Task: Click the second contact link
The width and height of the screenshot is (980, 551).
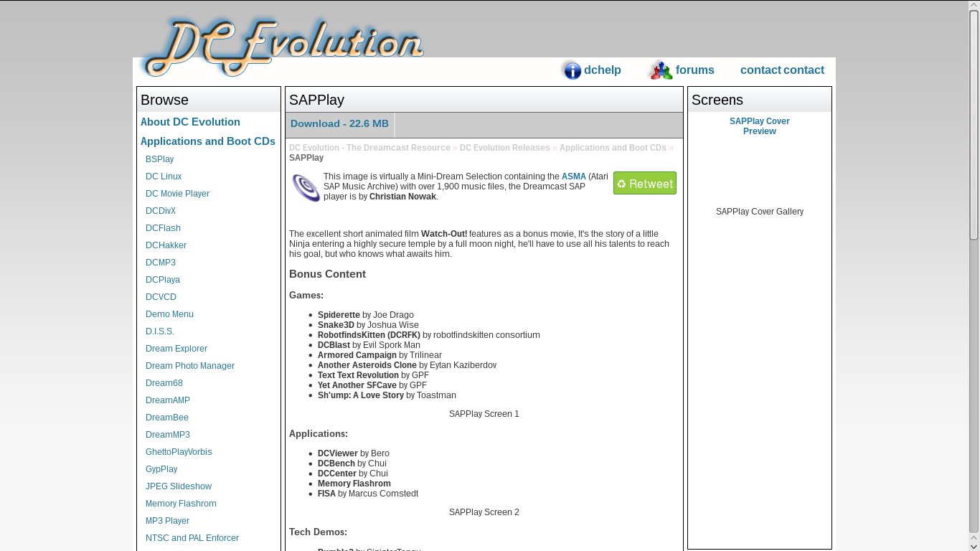Action: 804,70
